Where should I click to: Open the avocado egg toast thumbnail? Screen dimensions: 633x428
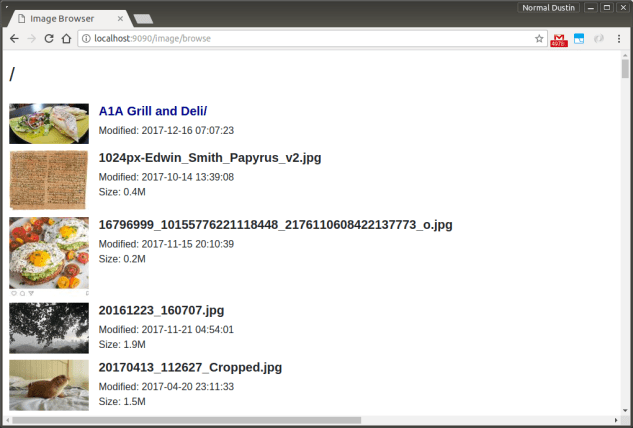[49, 253]
